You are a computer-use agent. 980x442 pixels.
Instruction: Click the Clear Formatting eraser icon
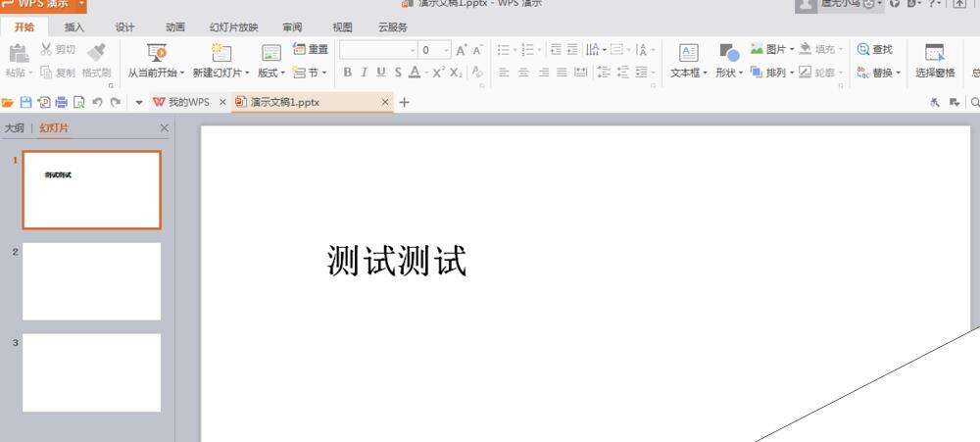pyautogui.click(x=477, y=73)
